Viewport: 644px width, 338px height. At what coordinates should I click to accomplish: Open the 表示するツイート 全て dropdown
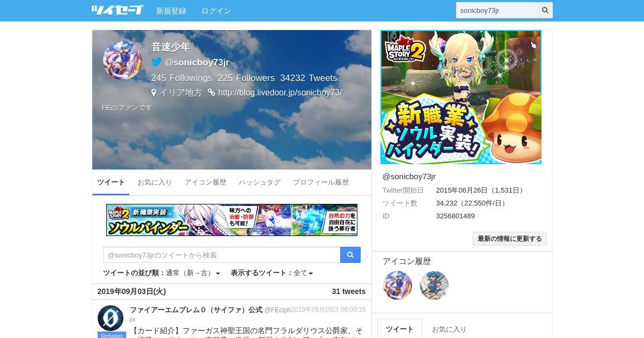303,273
